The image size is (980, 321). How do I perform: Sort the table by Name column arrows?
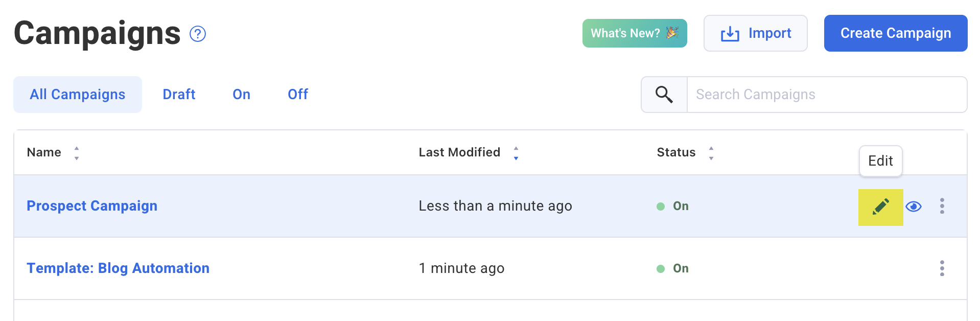[77, 153]
